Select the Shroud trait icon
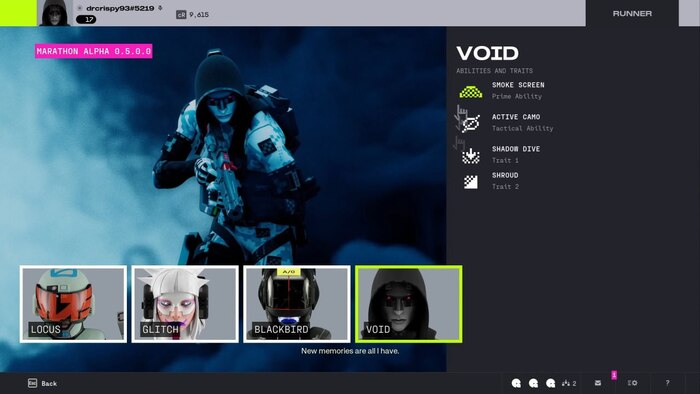 point(471,182)
